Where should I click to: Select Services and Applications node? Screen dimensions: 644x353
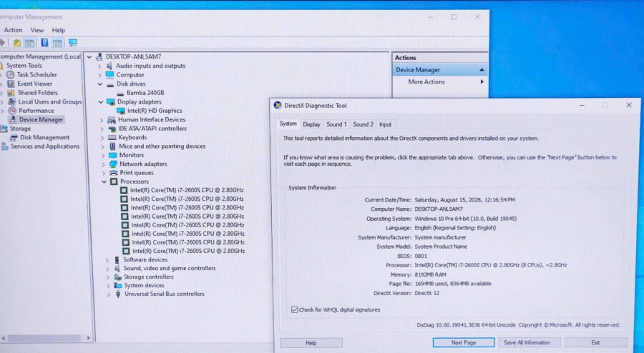45,146
